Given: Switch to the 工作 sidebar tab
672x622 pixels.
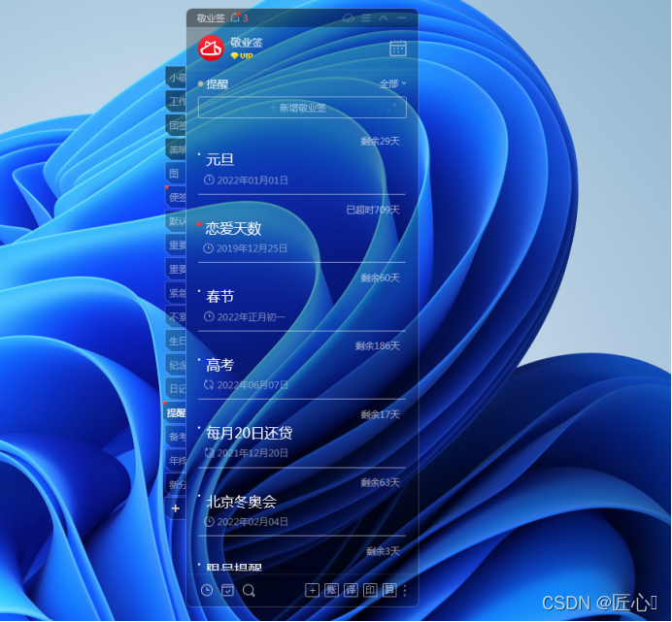Looking at the screenshot, I should point(177,102).
